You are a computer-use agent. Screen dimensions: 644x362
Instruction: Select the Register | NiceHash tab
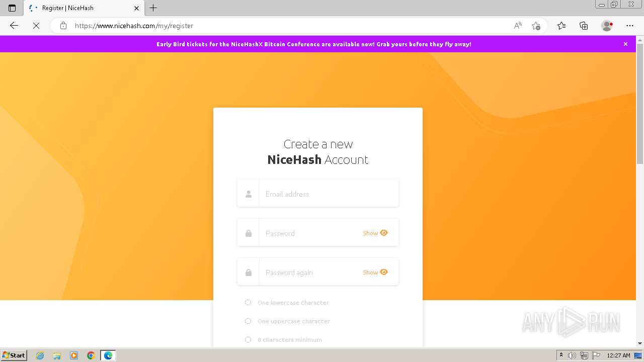tap(84, 8)
